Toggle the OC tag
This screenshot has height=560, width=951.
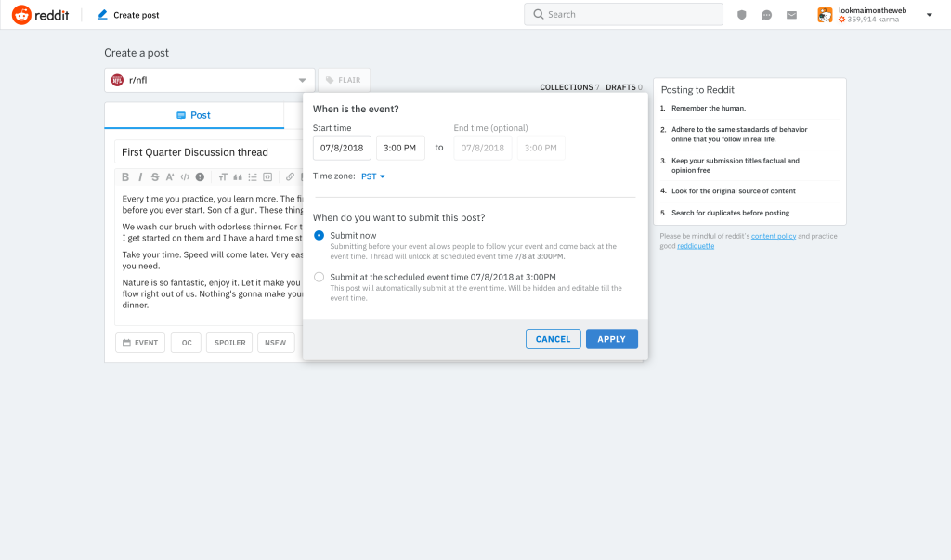[x=186, y=343]
